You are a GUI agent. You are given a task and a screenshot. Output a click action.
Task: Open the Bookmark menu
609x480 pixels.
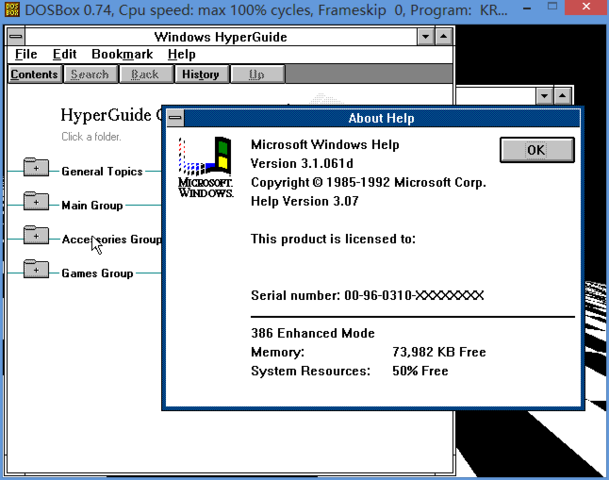(x=122, y=54)
